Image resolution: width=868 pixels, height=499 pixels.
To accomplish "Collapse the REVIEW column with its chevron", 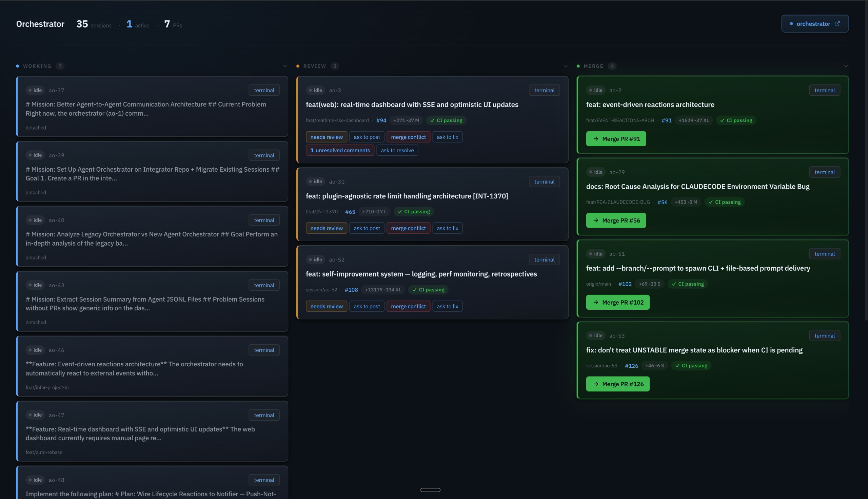I will [x=565, y=66].
